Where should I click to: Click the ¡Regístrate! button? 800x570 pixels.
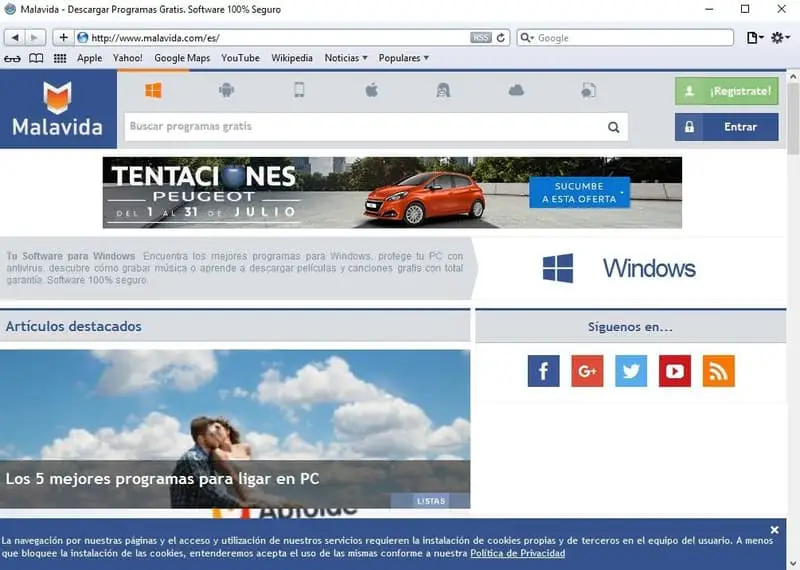pos(727,91)
